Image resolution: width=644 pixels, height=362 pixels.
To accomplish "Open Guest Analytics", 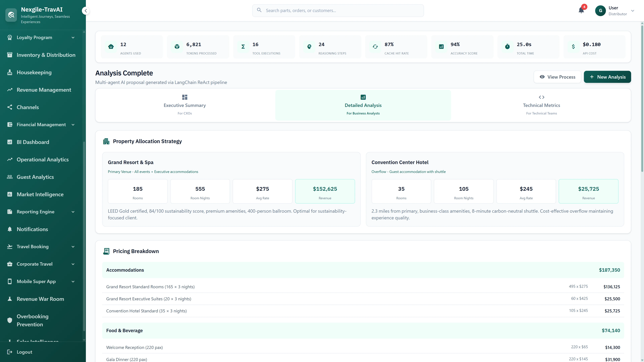I will point(35,177).
